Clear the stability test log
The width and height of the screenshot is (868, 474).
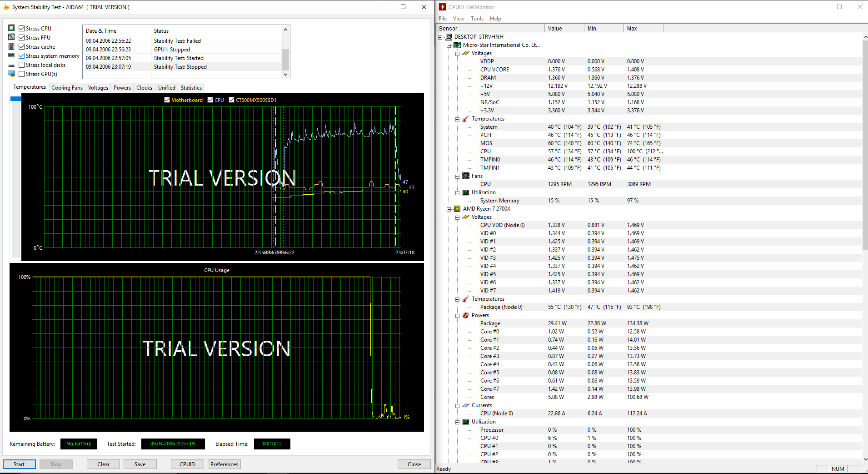[x=104, y=464]
